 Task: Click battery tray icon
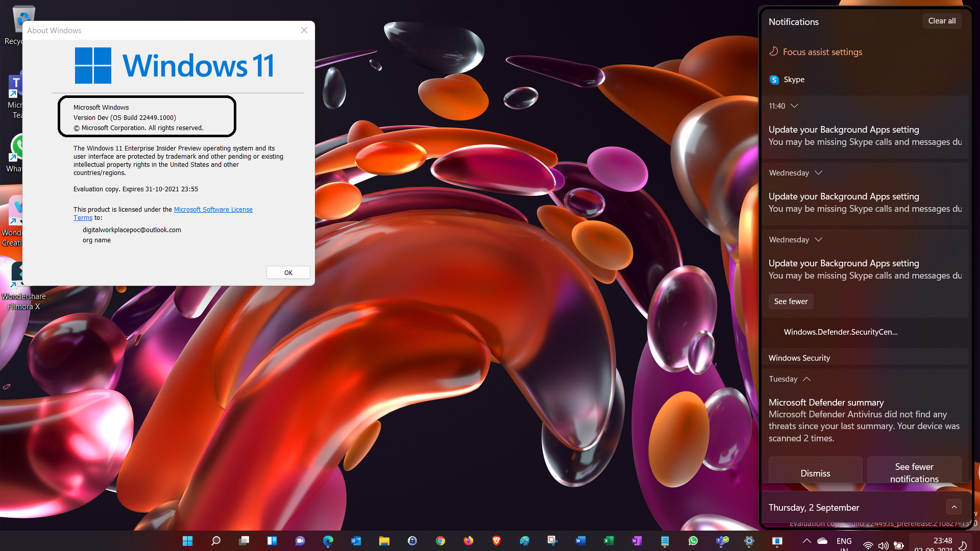pos(899,545)
